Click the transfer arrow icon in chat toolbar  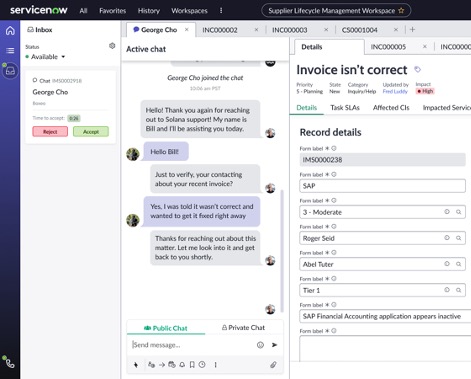(162, 365)
